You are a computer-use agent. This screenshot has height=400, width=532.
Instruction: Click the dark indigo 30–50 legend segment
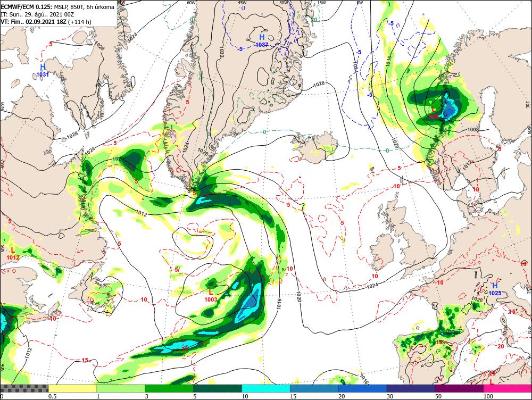tap(411, 388)
